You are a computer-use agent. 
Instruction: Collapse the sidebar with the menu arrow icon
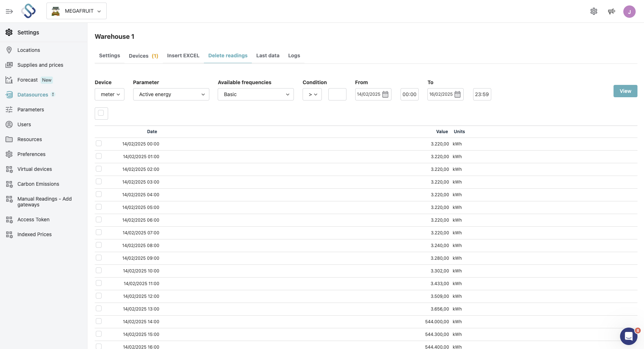pos(9,12)
